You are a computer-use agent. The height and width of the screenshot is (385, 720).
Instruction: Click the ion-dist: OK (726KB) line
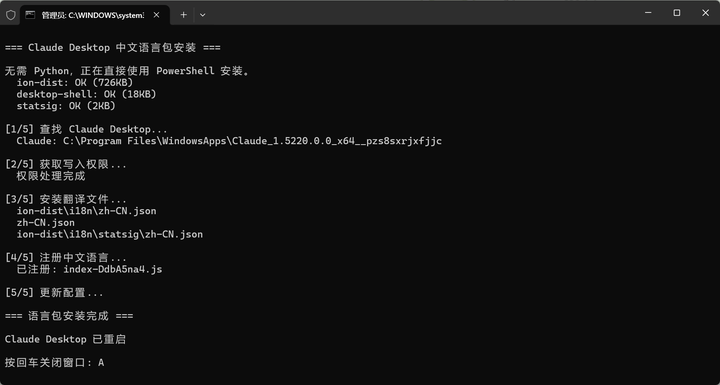pos(75,82)
